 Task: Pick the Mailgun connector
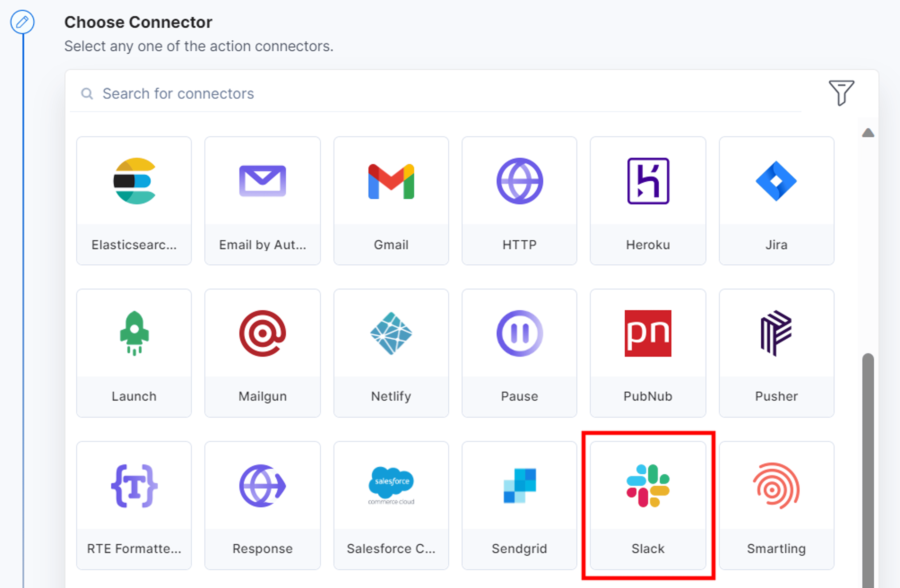click(x=262, y=353)
